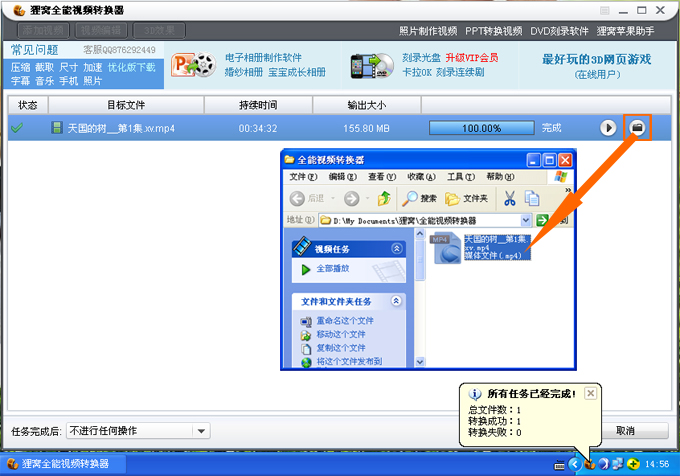
Task: Open output folder icon in the file row
Action: pyautogui.click(x=637, y=128)
